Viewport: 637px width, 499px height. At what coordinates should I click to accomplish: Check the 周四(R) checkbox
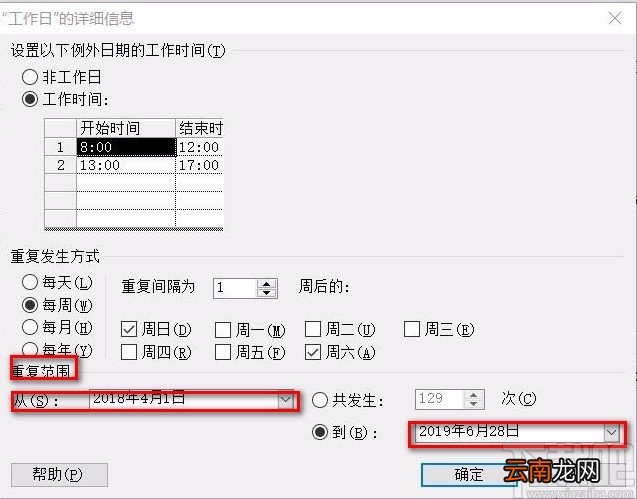pos(129,352)
